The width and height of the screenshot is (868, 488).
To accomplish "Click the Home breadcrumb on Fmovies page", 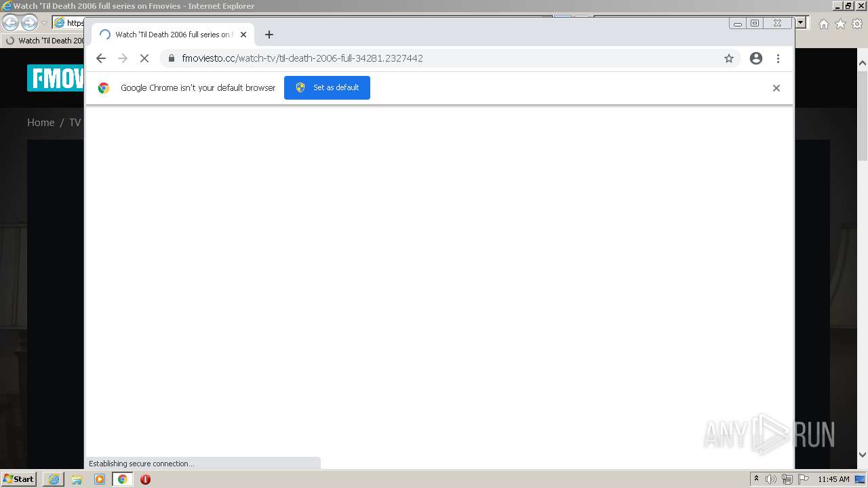I will (x=41, y=123).
